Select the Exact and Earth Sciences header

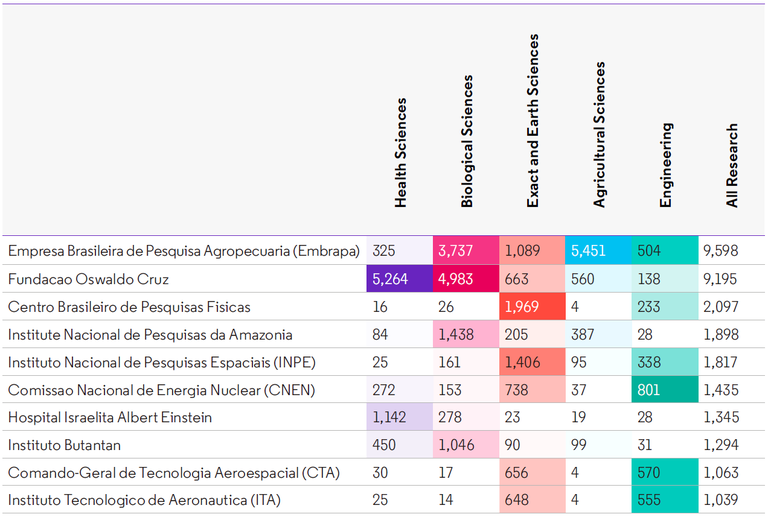pyautogui.click(x=533, y=121)
